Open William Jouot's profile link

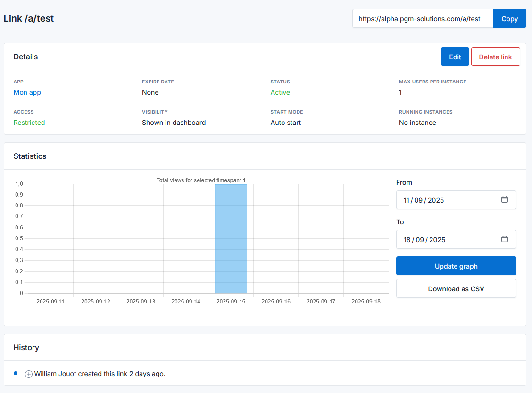(55, 374)
